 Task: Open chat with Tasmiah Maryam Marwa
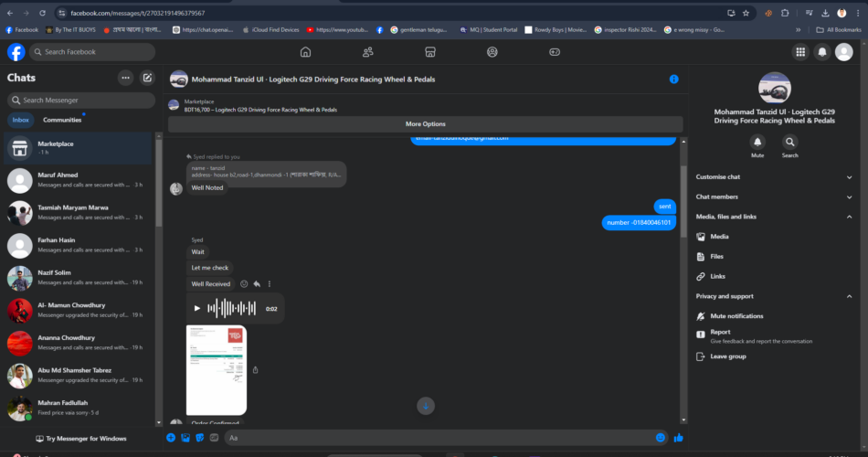[78, 213]
